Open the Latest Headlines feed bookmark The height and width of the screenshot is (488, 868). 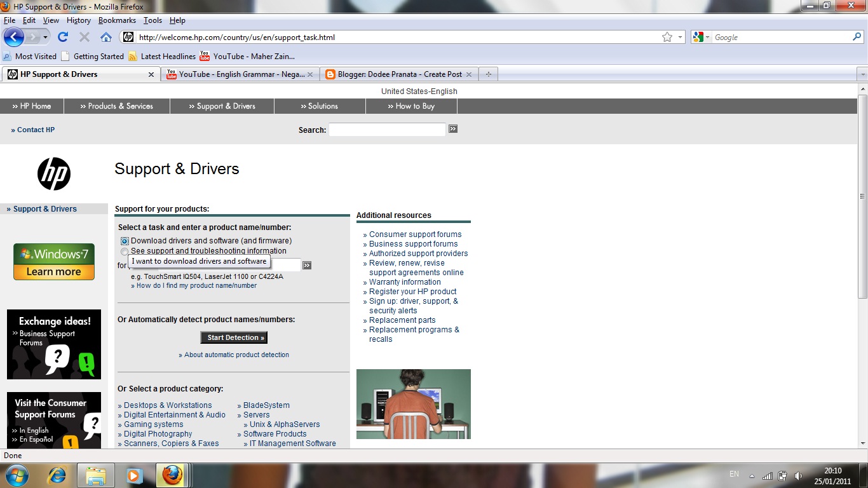(x=162, y=57)
